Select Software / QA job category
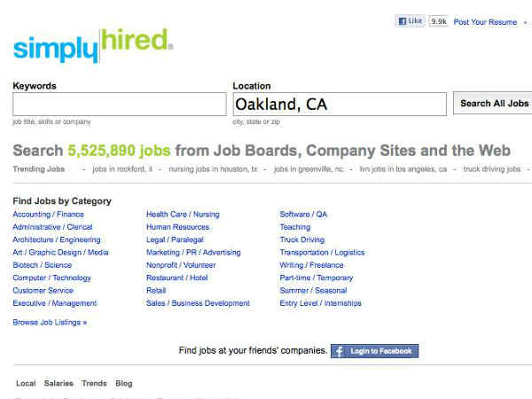The height and width of the screenshot is (399, 532). pyautogui.click(x=303, y=215)
